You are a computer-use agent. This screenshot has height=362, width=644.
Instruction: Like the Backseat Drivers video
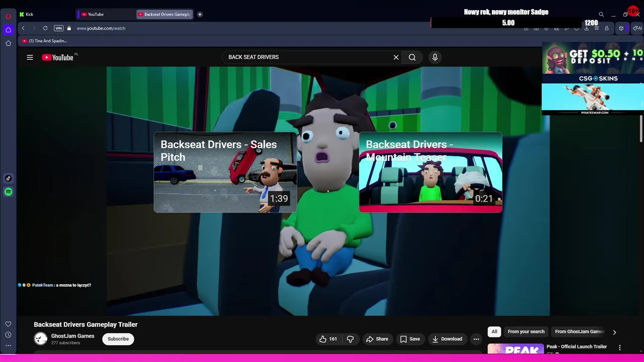(328, 339)
